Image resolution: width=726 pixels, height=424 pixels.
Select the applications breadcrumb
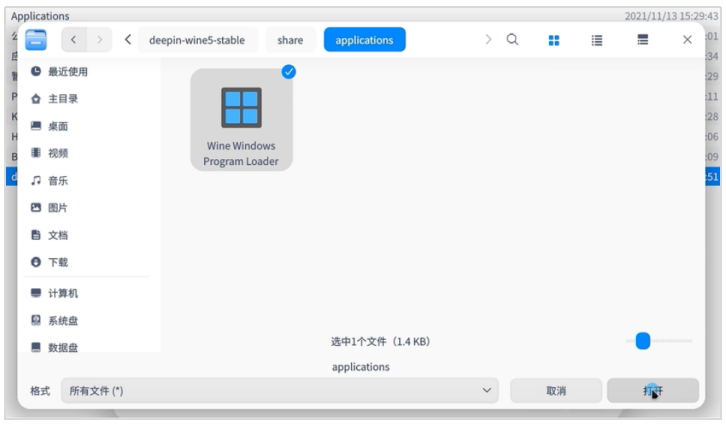(x=364, y=40)
